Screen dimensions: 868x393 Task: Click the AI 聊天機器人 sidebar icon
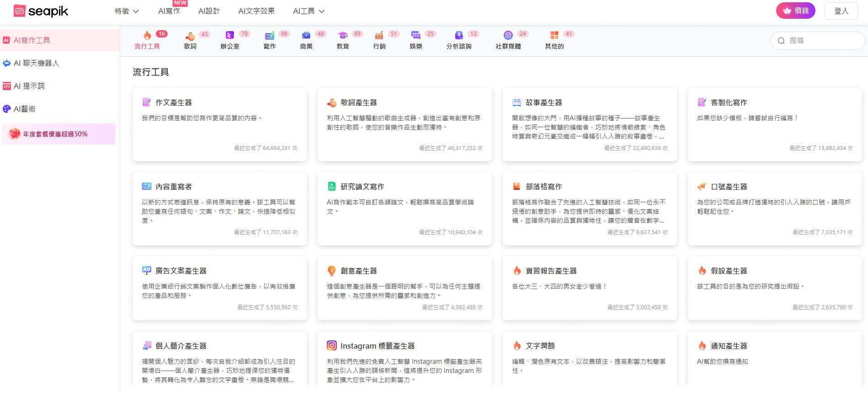point(6,63)
